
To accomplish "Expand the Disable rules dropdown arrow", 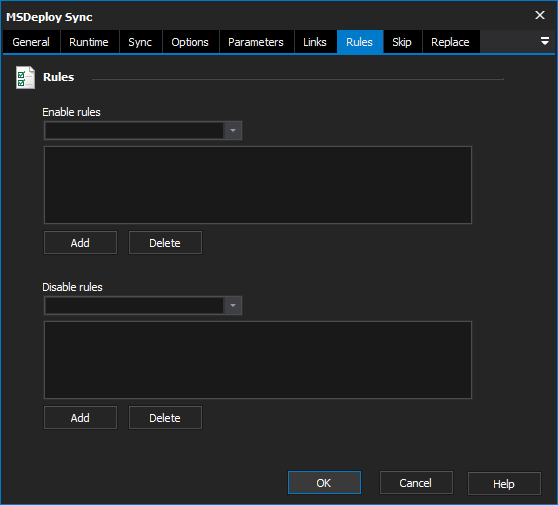I will (x=233, y=305).
